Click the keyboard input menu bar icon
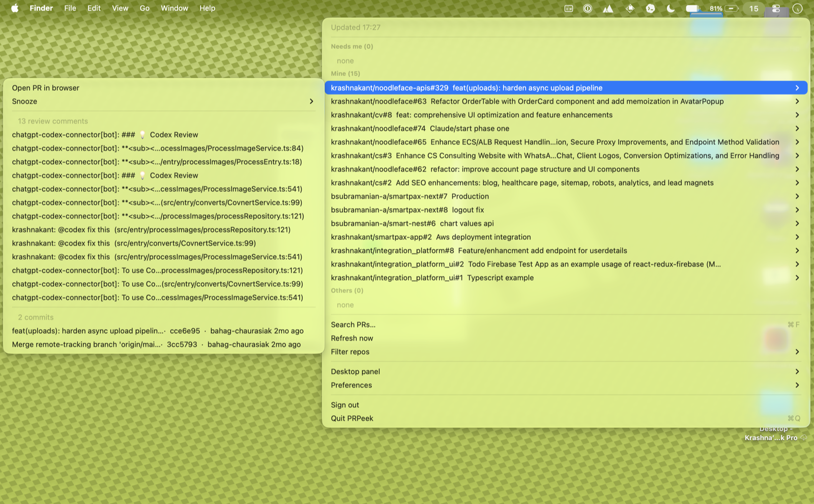Image resolution: width=814 pixels, height=504 pixels. click(569, 8)
